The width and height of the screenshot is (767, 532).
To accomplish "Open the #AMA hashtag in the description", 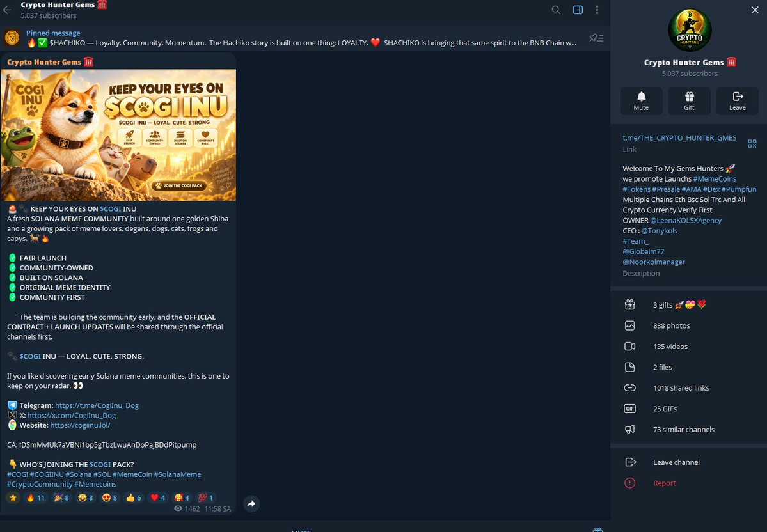I will point(691,189).
